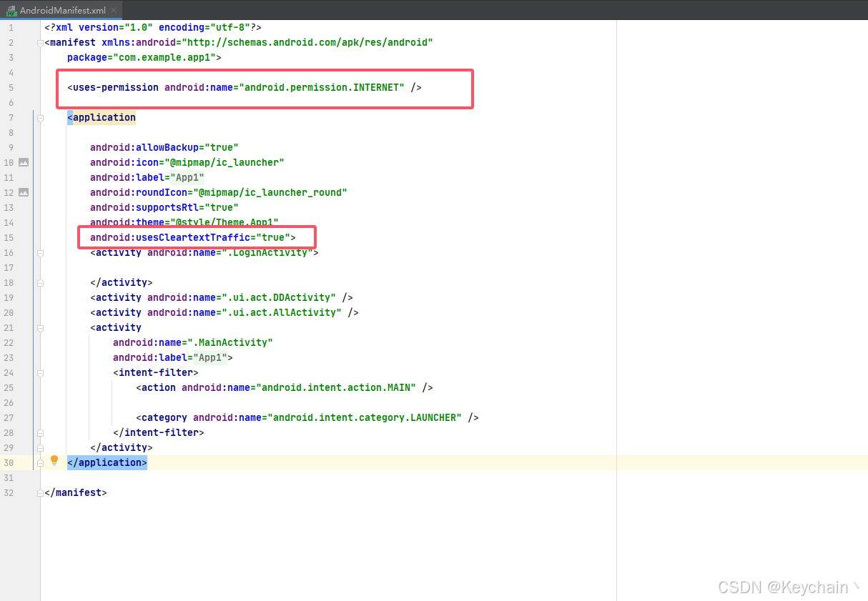The width and height of the screenshot is (868, 601).
Task: Toggle the fold marker beside line 28
Action: [40, 432]
